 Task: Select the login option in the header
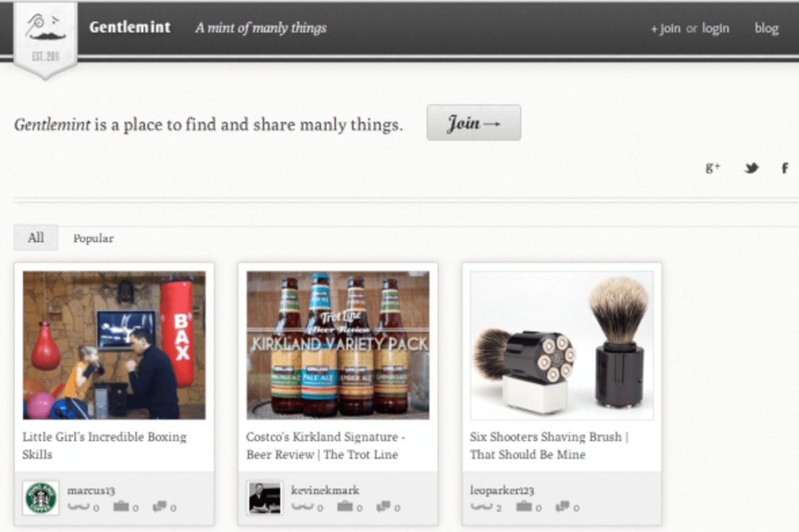click(x=716, y=29)
